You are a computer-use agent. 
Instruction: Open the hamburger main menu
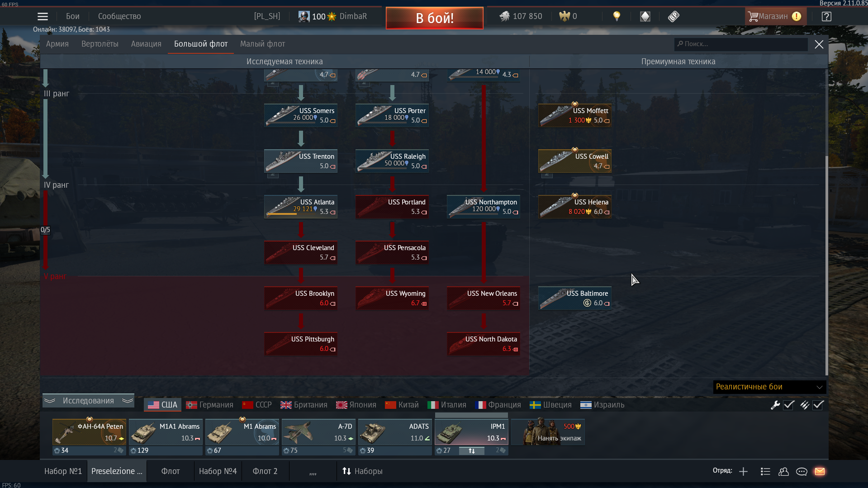[x=43, y=16]
